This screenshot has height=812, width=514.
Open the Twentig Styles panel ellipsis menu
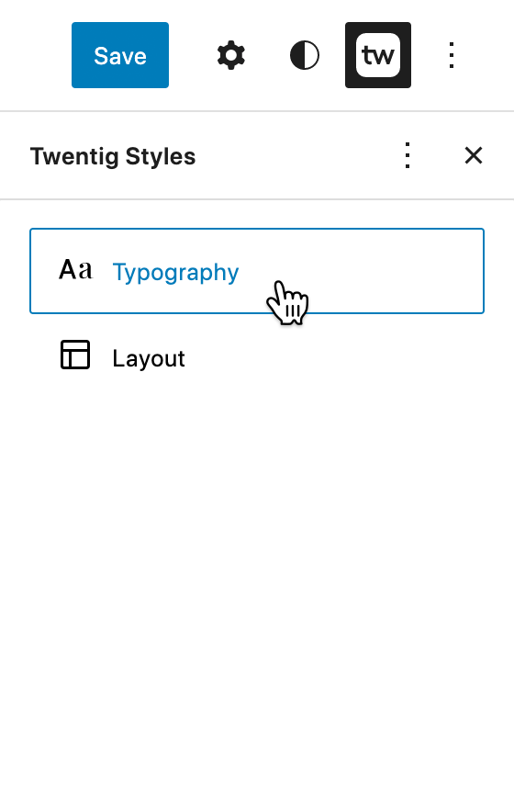408,155
